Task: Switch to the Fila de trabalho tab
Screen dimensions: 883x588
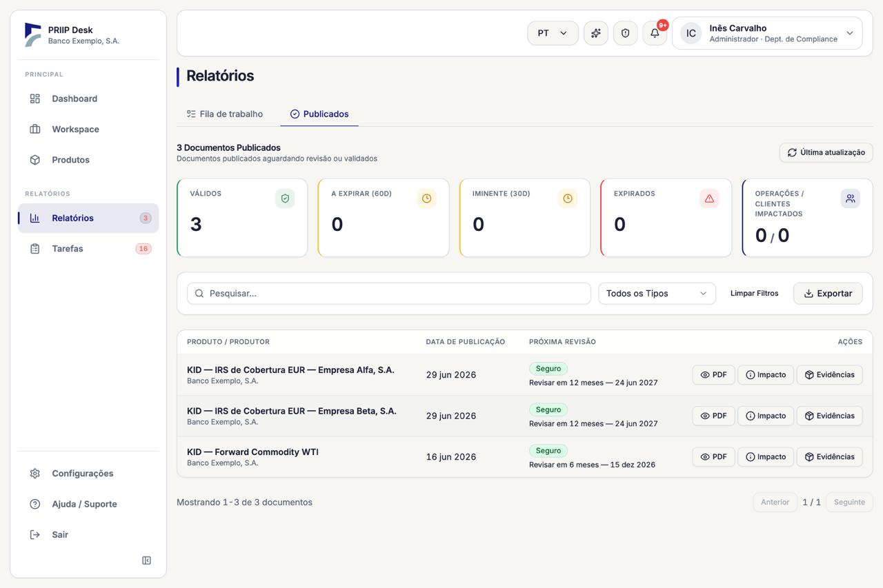Action: point(225,114)
